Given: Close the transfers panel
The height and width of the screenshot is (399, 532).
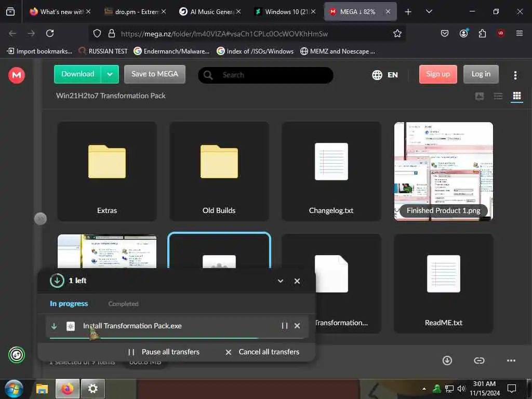Looking at the screenshot, I should tap(297, 281).
